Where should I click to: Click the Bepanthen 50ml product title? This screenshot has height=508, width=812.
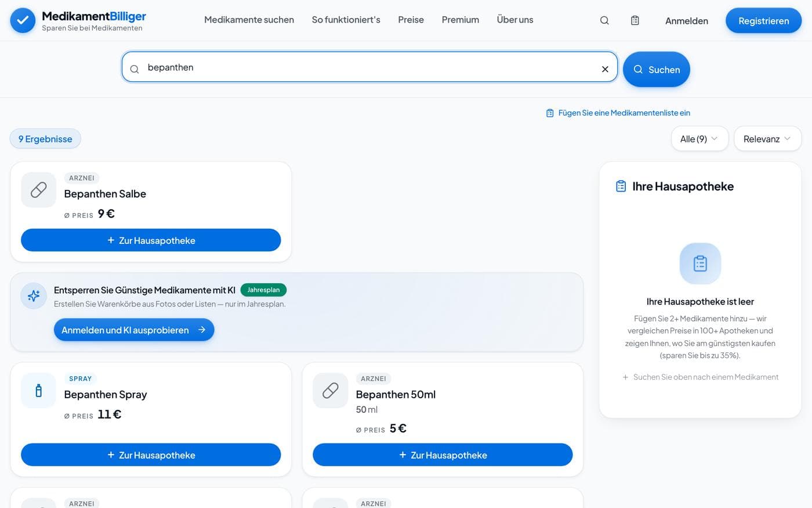(396, 395)
